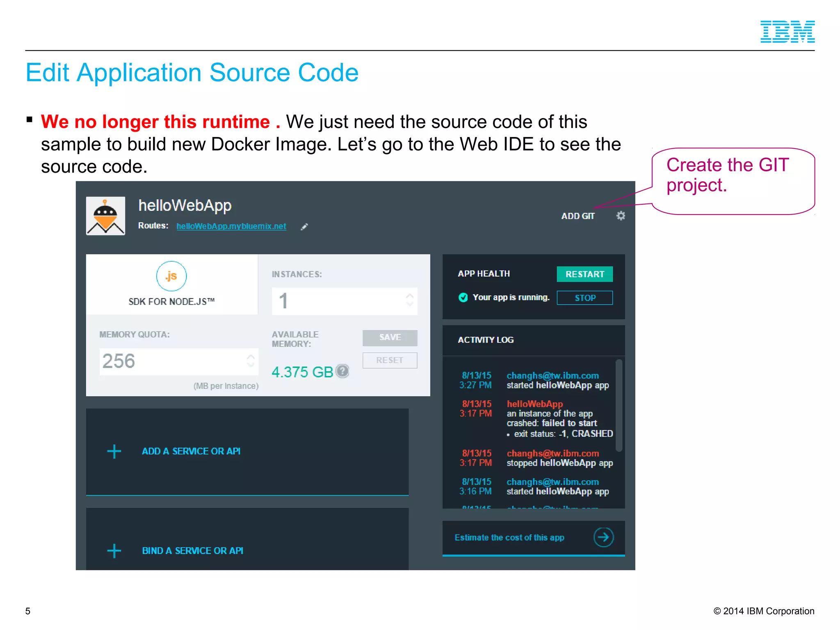Click SDK FOR NODE.JS label
840x630 pixels.
point(171,302)
